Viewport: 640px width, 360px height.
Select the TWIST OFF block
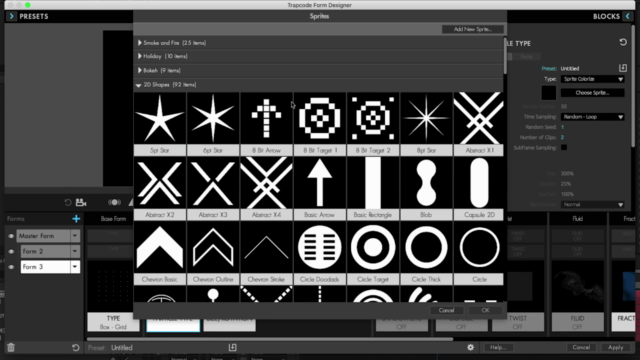[518, 322]
